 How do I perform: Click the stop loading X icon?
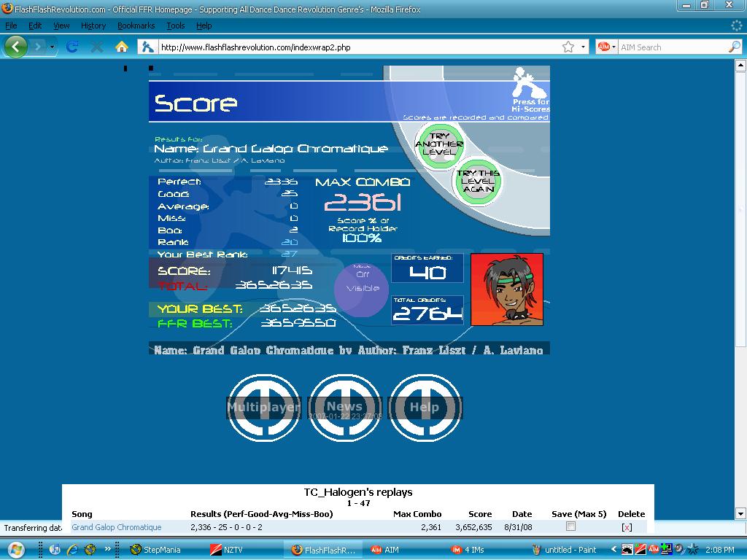[97, 47]
